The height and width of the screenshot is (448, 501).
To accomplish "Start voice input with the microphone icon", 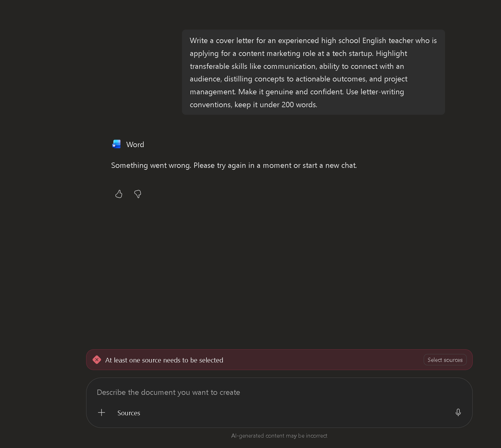I will [458, 412].
